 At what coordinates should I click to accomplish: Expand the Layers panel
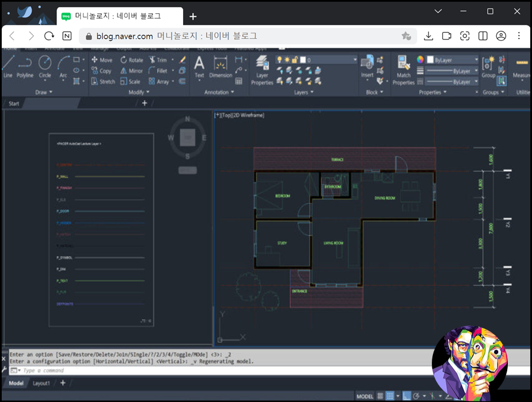[x=303, y=92]
